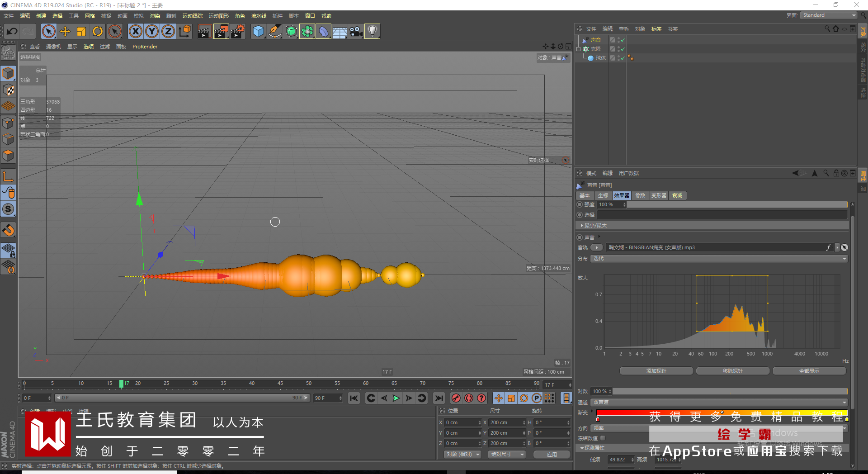Switch to the 参数 tab

640,195
